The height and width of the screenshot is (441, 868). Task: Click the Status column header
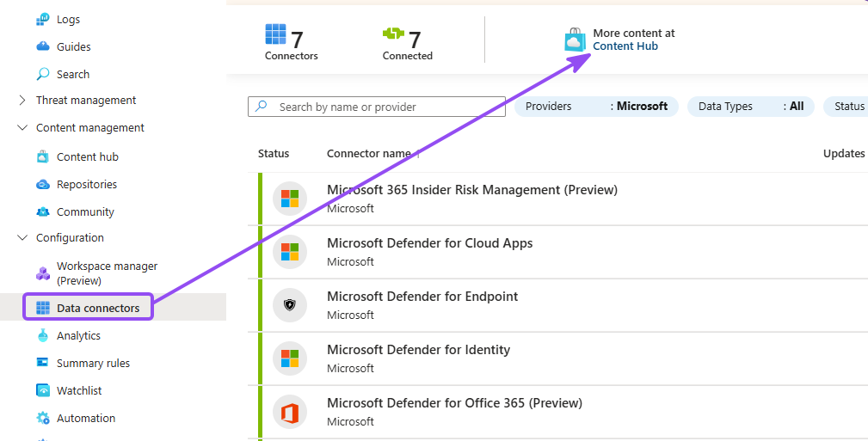click(274, 153)
